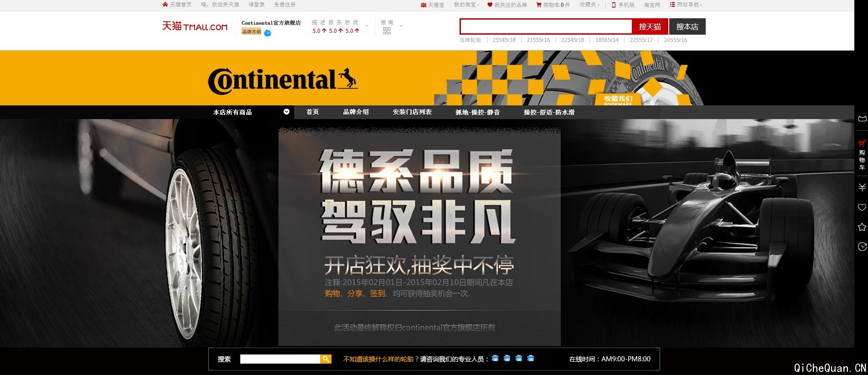Click the red 搜天猫 button
Screen dimensions: 868x375
click(x=650, y=26)
